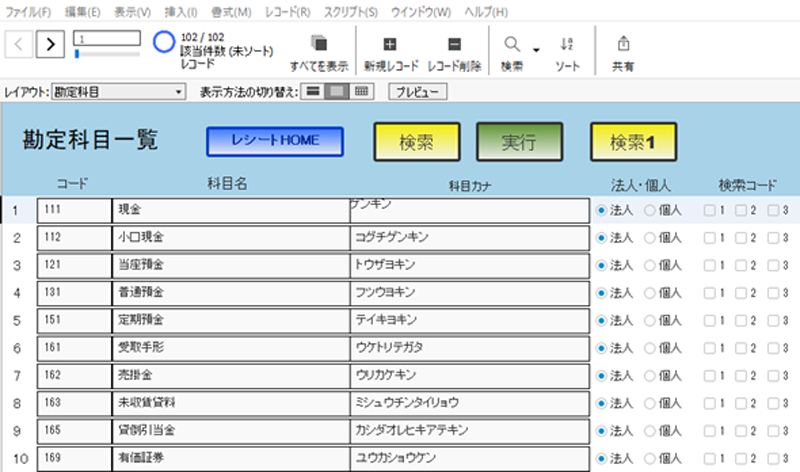Sort records using the Sort icon
The image size is (800, 472).
click(x=567, y=44)
